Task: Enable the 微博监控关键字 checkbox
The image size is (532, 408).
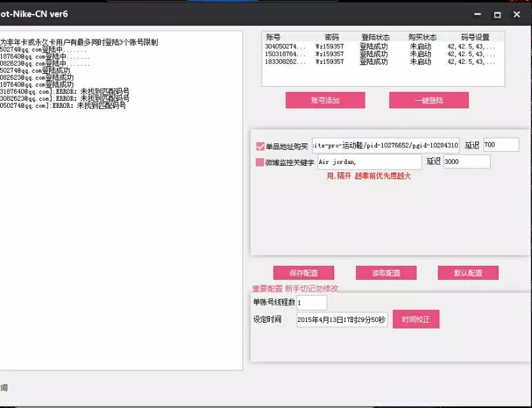Action: pos(260,163)
